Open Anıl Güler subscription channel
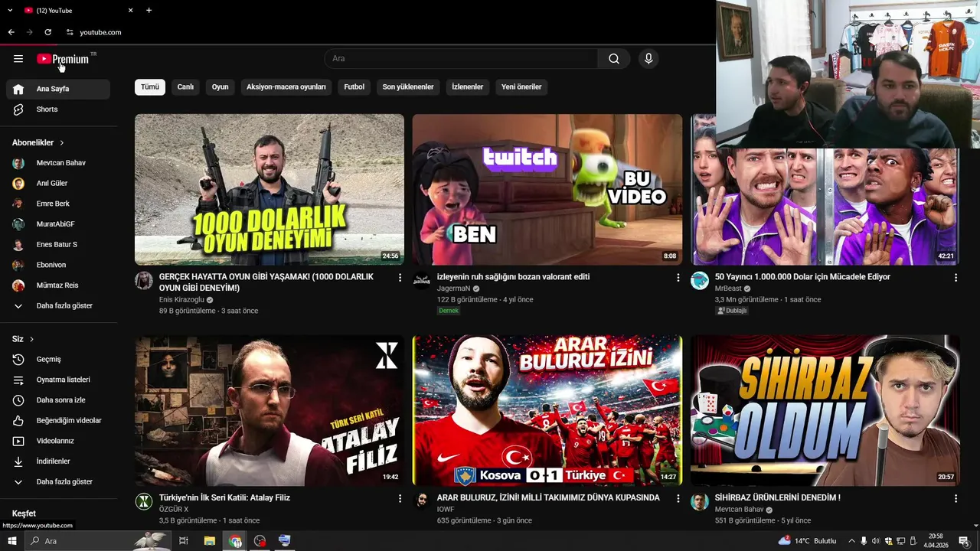Screen dimensions: 980x551 click(x=58, y=184)
